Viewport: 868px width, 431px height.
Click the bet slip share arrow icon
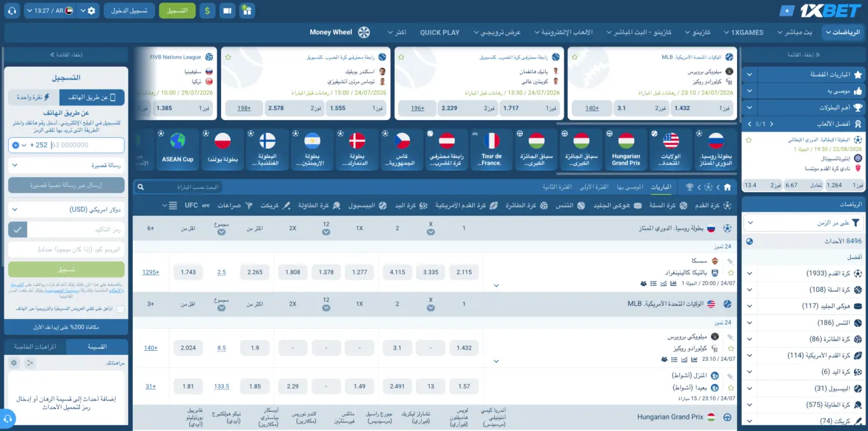coord(29,363)
